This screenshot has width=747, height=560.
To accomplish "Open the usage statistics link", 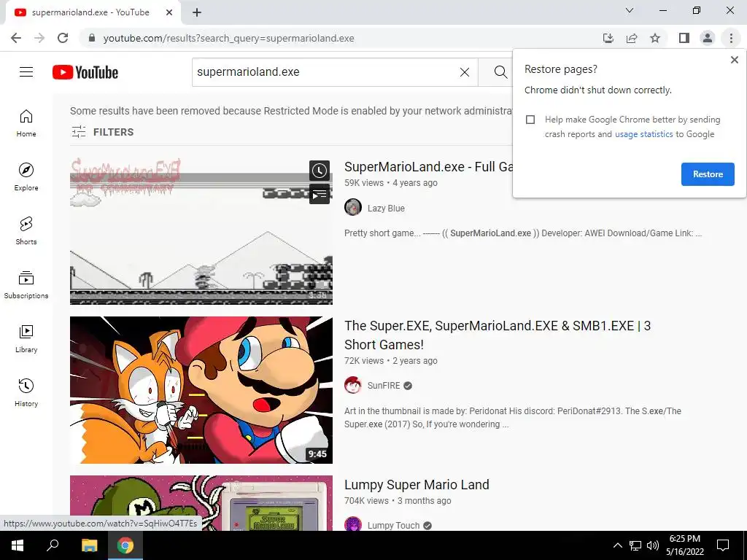I will [x=643, y=134].
